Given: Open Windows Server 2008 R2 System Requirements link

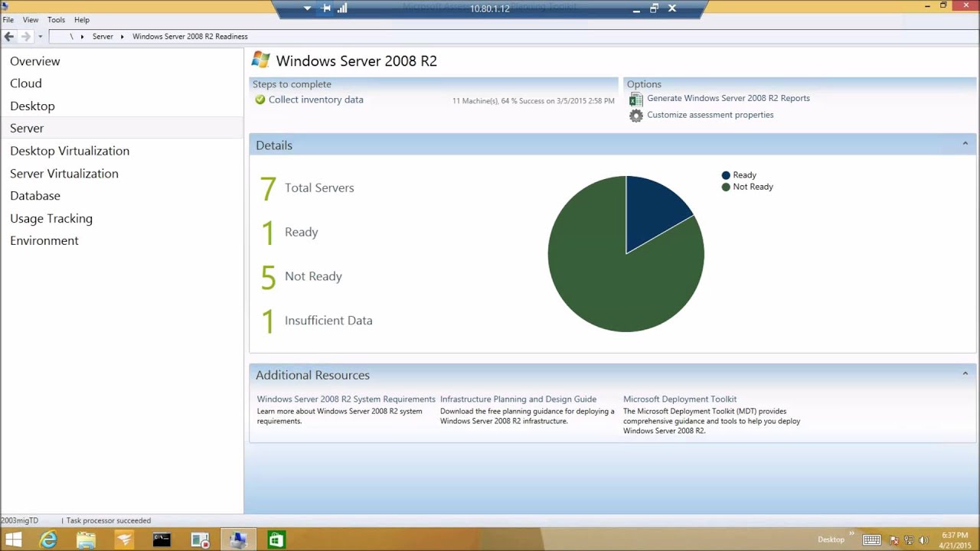Looking at the screenshot, I should click(x=346, y=399).
